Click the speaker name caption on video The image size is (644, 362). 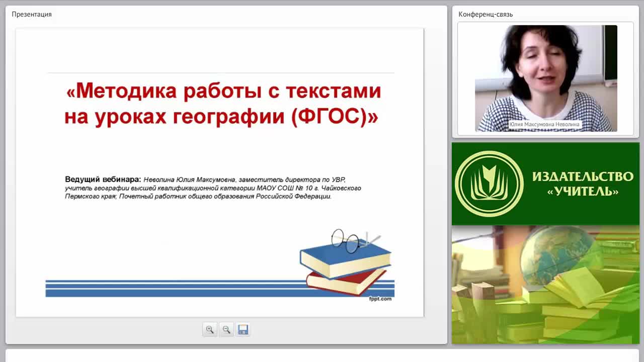click(x=544, y=124)
